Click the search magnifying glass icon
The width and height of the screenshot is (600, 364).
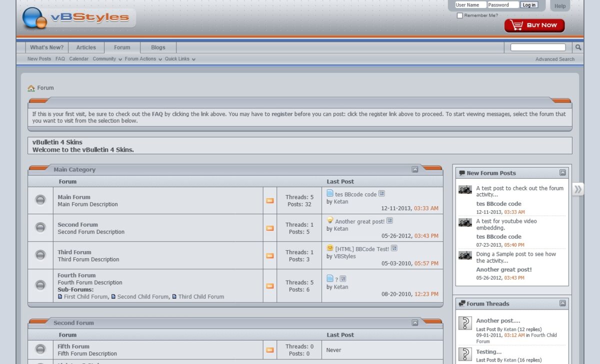[x=577, y=47]
